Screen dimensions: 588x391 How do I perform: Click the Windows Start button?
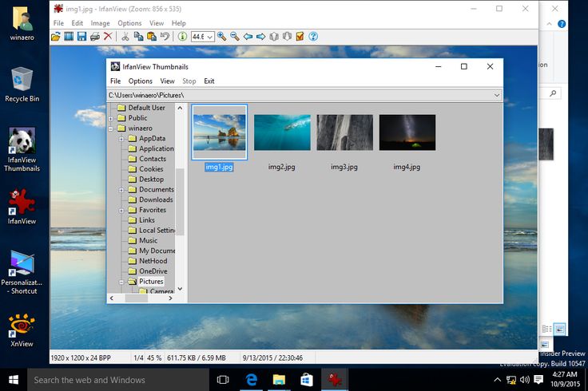click(x=14, y=380)
